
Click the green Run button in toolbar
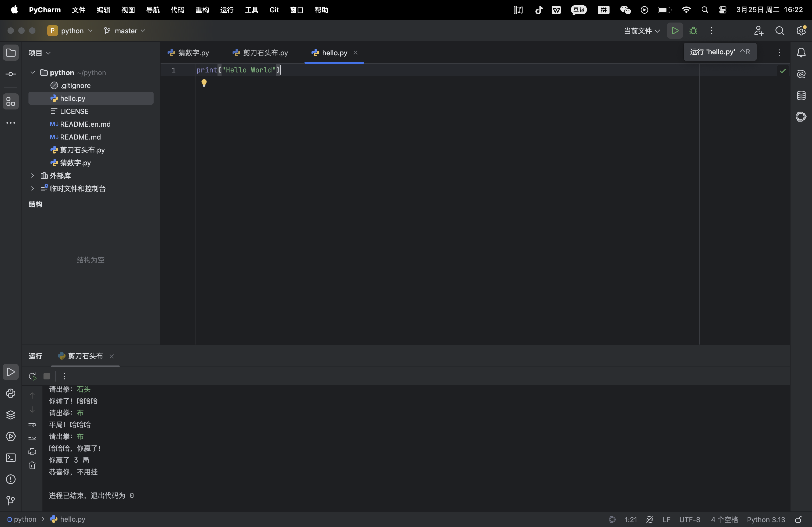tap(675, 31)
